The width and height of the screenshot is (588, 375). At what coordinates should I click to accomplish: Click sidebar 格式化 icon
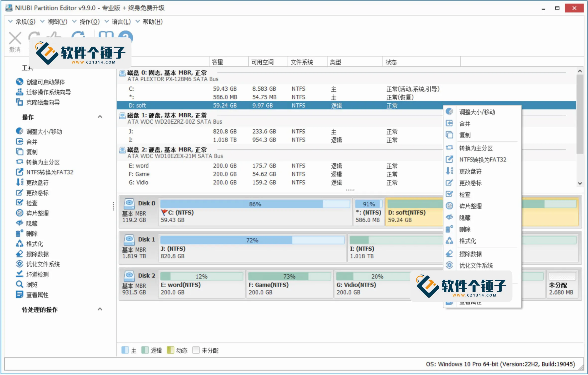19,243
